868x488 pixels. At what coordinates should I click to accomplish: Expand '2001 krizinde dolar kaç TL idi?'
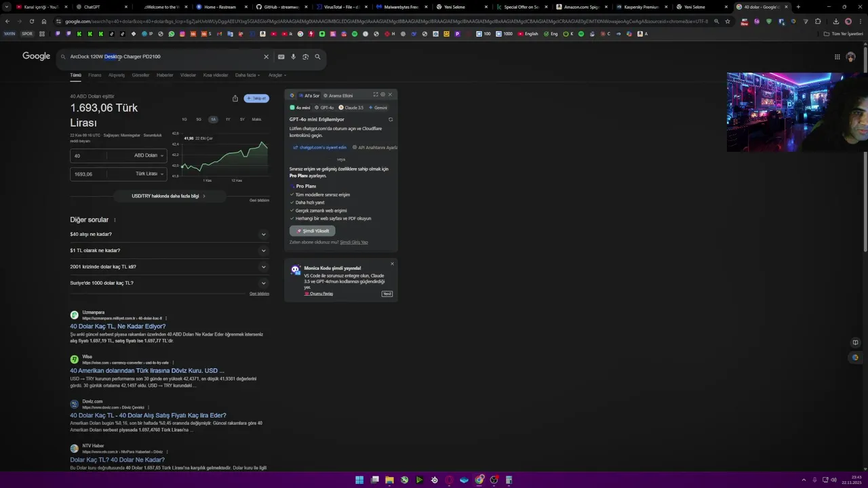169,267
